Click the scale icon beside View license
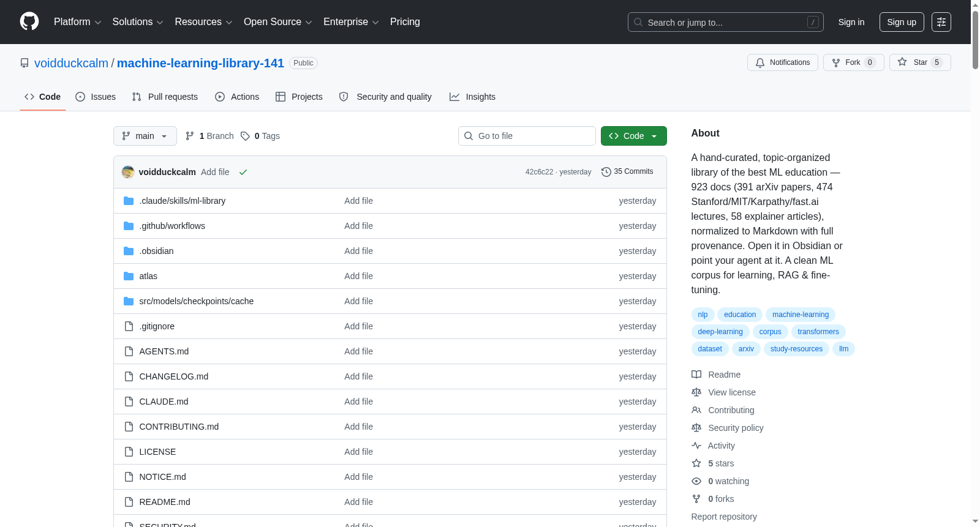This screenshot has width=980, height=527. tap(696, 392)
